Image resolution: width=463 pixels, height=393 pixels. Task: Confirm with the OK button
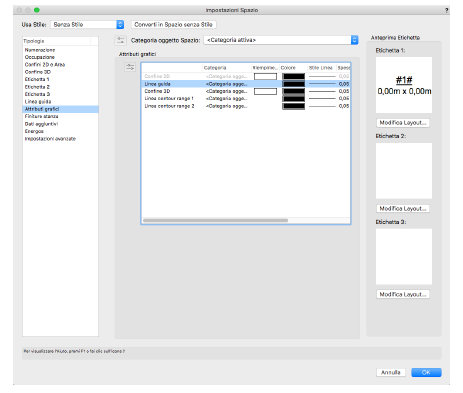(426, 372)
